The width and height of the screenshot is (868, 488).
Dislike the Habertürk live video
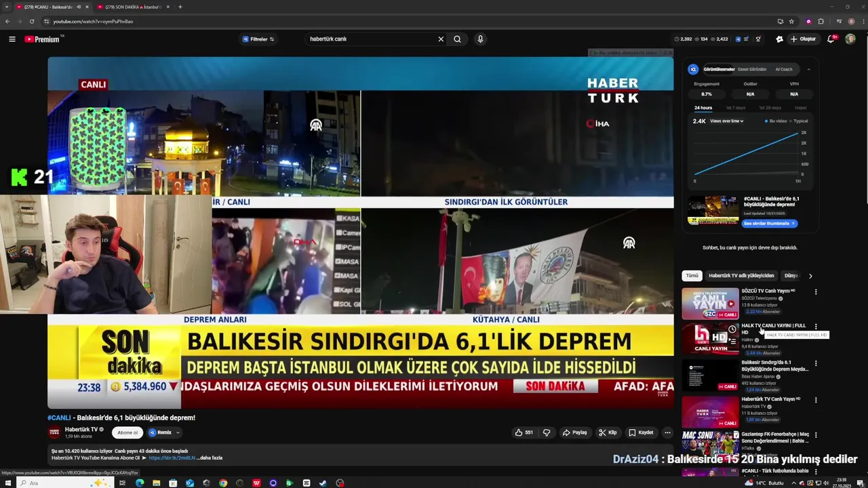547,432
